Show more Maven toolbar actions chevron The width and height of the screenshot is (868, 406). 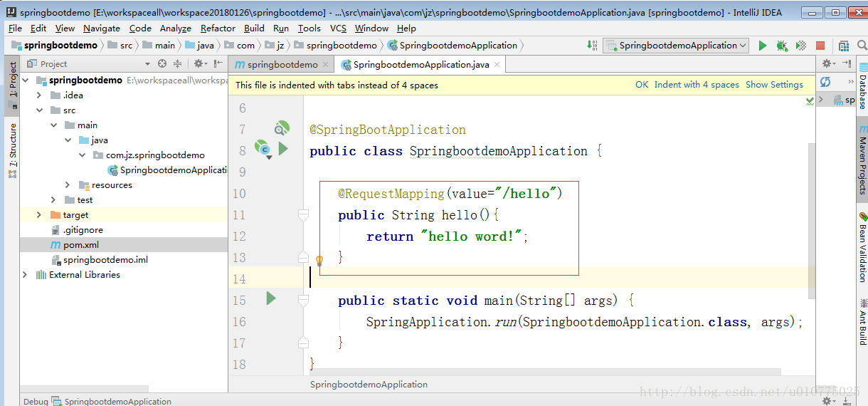[851, 82]
